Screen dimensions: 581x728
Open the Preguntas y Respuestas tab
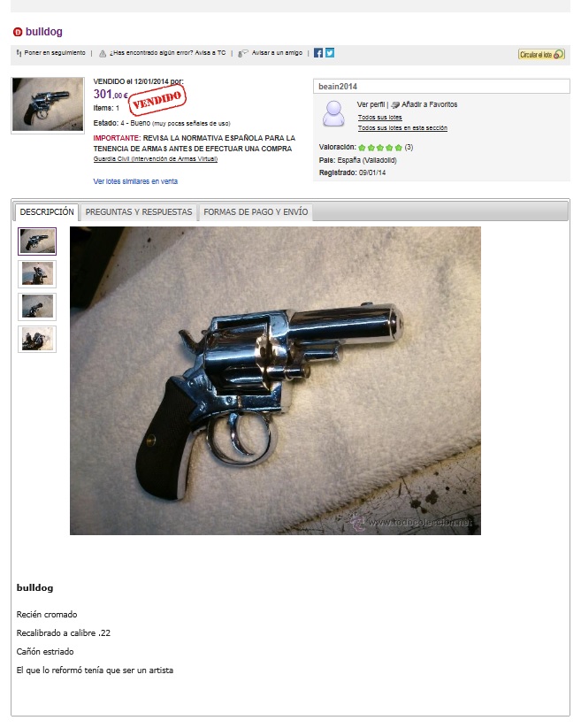pos(138,212)
